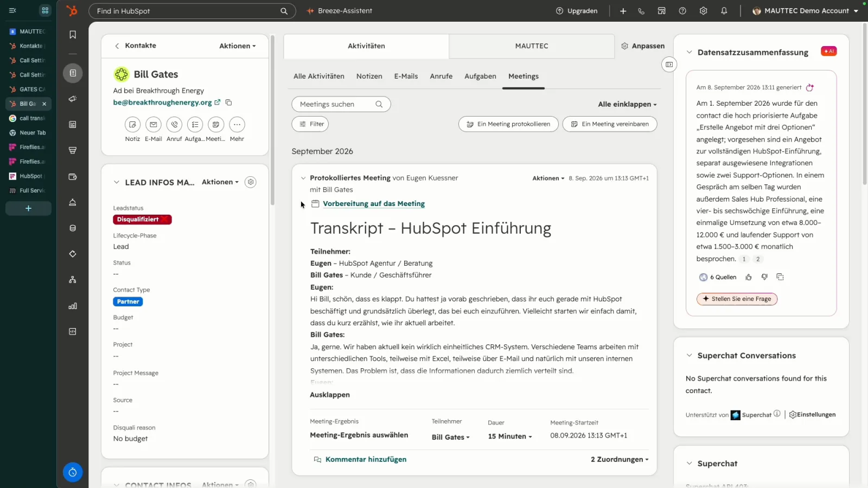Open the LEAD INFOS settings gear
868x488 pixels.
tap(251, 182)
